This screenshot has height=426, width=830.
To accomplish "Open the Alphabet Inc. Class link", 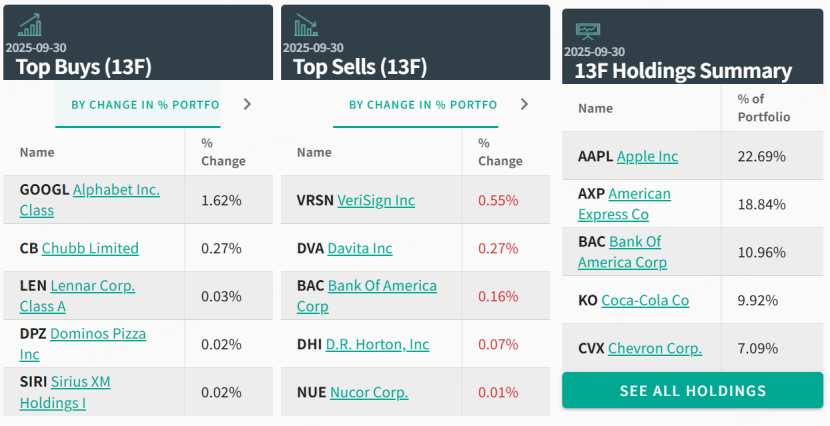I will coord(116,190).
